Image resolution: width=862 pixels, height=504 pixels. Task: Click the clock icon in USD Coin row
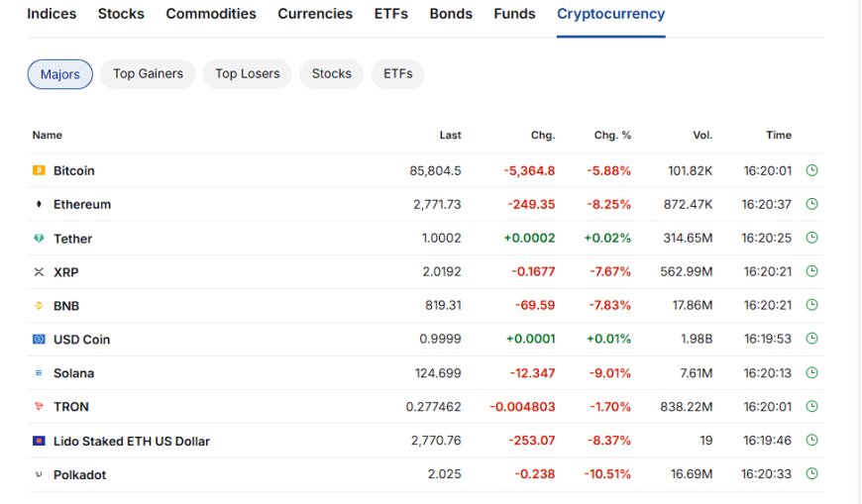tap(812, 338)
